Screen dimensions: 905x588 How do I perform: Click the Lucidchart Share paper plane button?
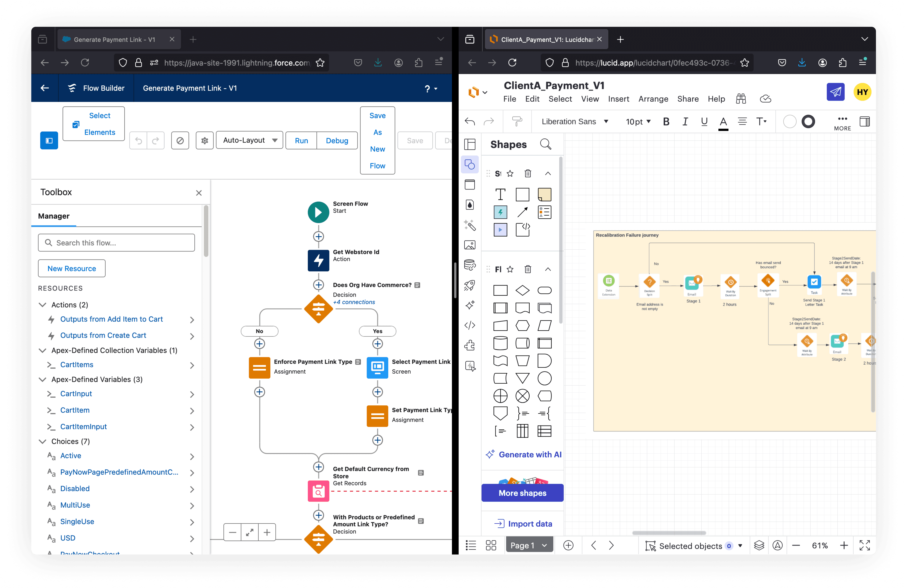pyautogui.click(x=835, y=92)
